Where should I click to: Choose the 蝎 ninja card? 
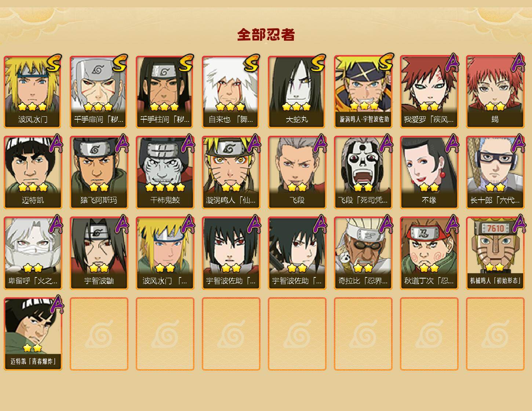tap(495, 92)
